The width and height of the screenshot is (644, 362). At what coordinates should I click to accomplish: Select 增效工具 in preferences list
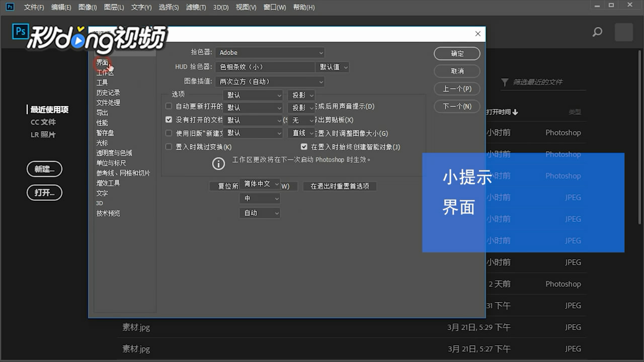pyautogui.click(x=108, y=183)
